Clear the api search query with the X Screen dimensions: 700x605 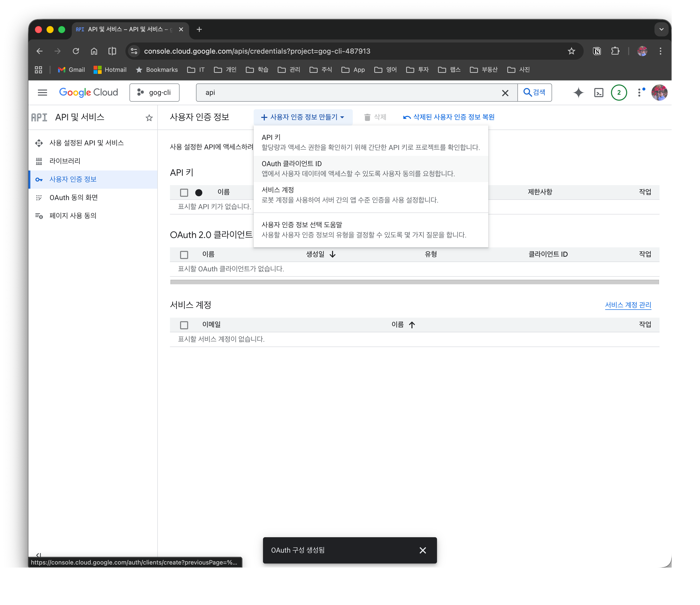(506, 93)
